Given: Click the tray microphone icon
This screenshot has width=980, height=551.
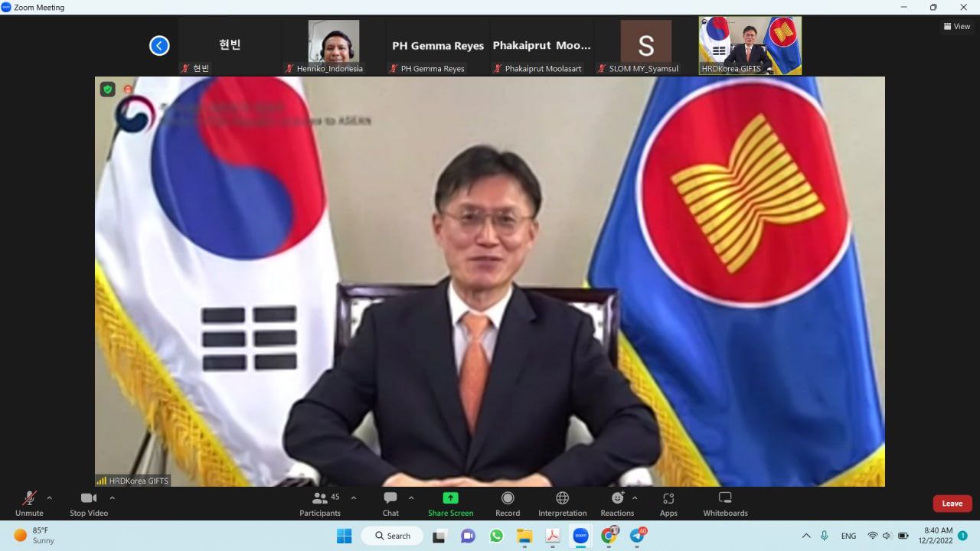Looking at the screenshot, I should (x=825, y=536).
